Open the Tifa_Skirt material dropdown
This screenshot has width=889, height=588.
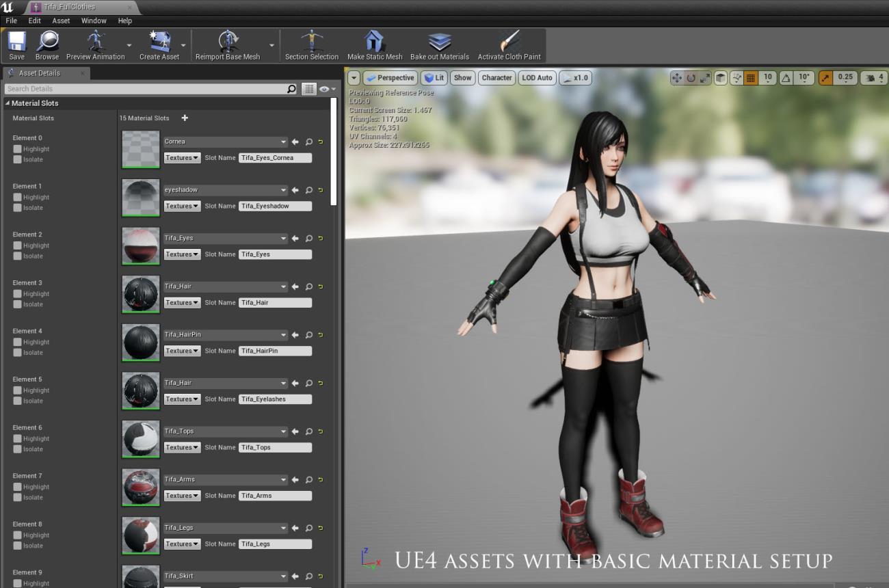[226, 576]
